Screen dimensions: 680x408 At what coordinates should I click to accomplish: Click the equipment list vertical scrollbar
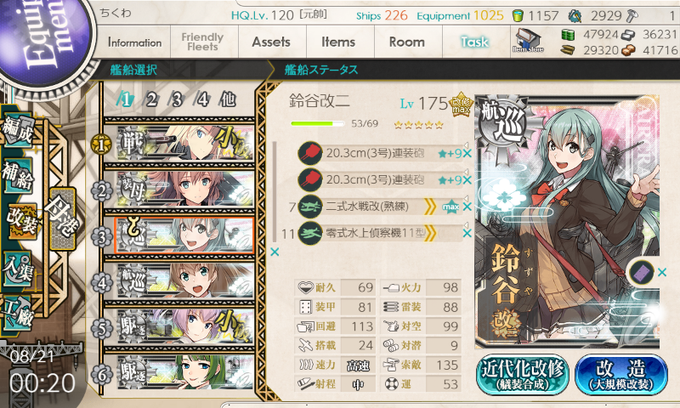(x=275, y=192)
